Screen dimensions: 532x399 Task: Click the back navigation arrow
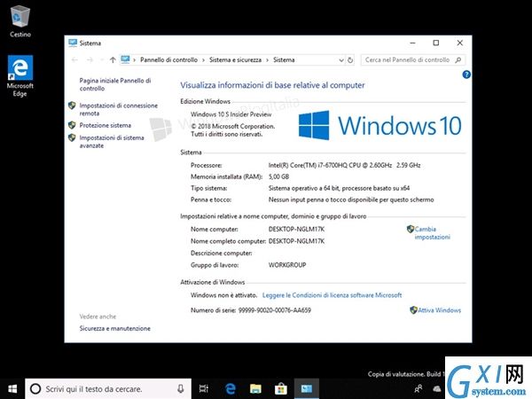[74, 60]
